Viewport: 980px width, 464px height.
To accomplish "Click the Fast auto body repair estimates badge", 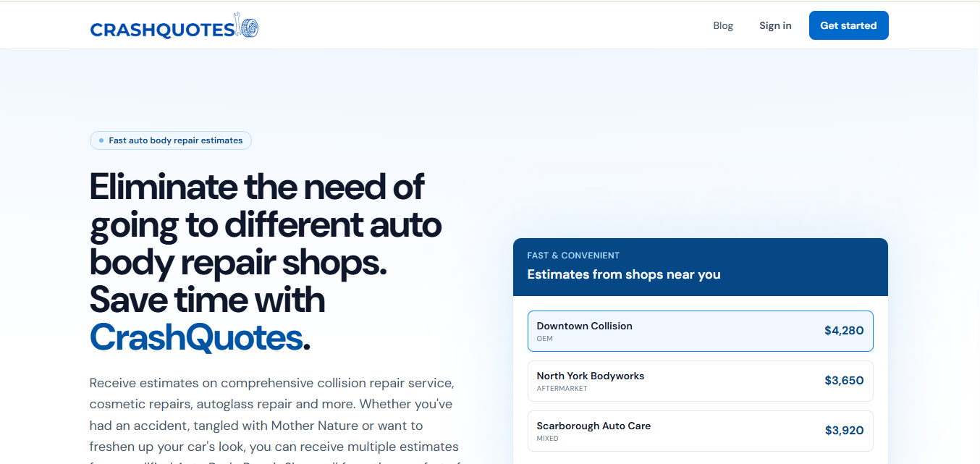I will tap(171, 140).
